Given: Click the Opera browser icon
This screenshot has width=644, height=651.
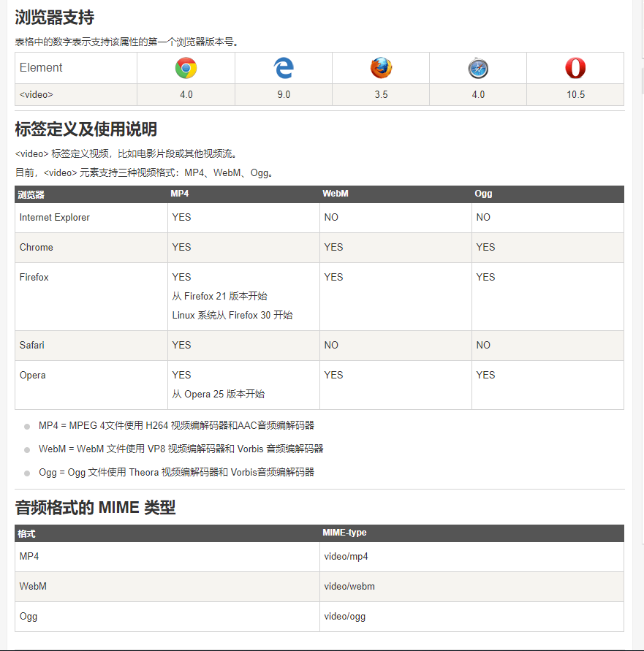Looking at the screenshot, I should tap(575, 68).
